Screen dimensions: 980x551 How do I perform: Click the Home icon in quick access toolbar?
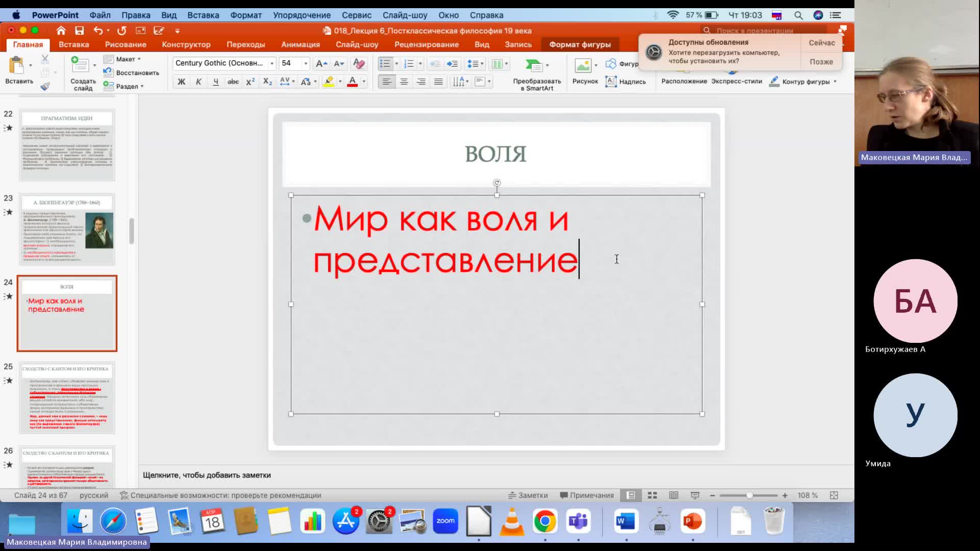61,31
